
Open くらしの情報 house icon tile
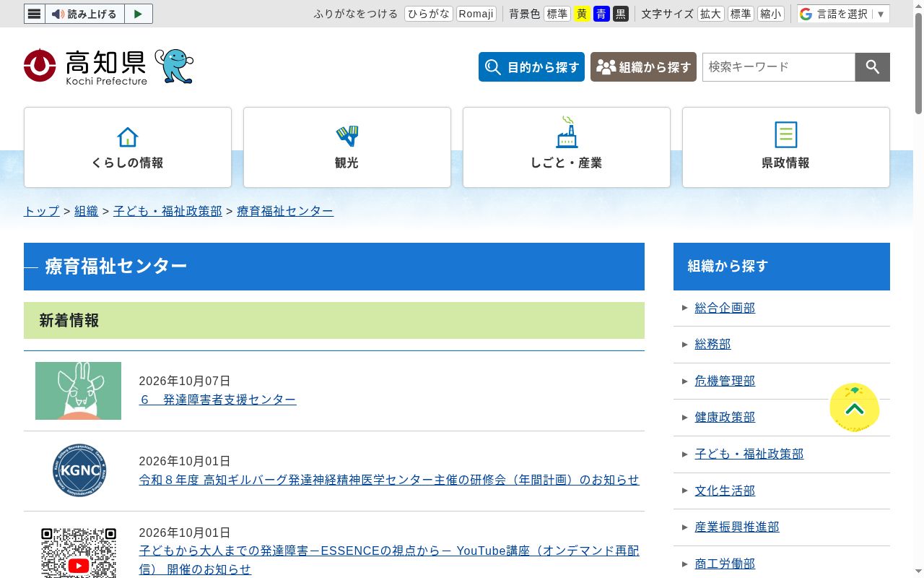click(x=128, y=147)
